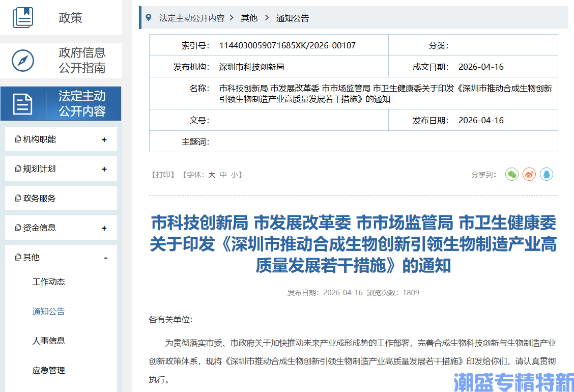Select the 大 font size option

point(211,174)
